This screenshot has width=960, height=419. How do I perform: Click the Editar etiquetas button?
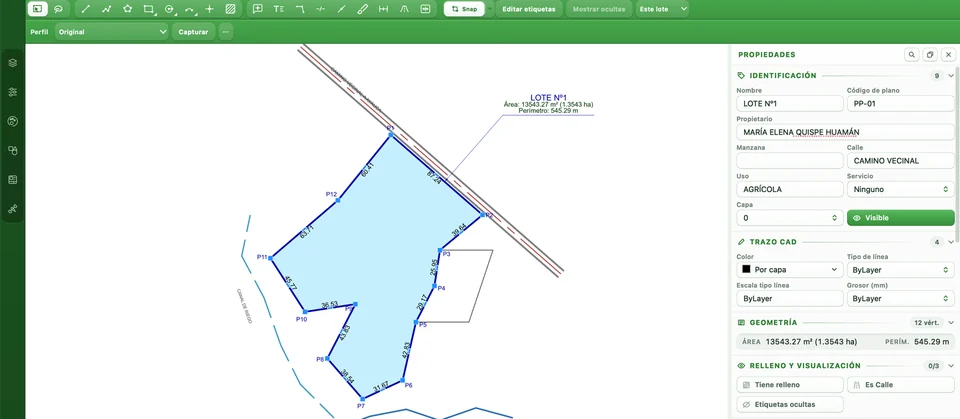(x=528, y=9)
